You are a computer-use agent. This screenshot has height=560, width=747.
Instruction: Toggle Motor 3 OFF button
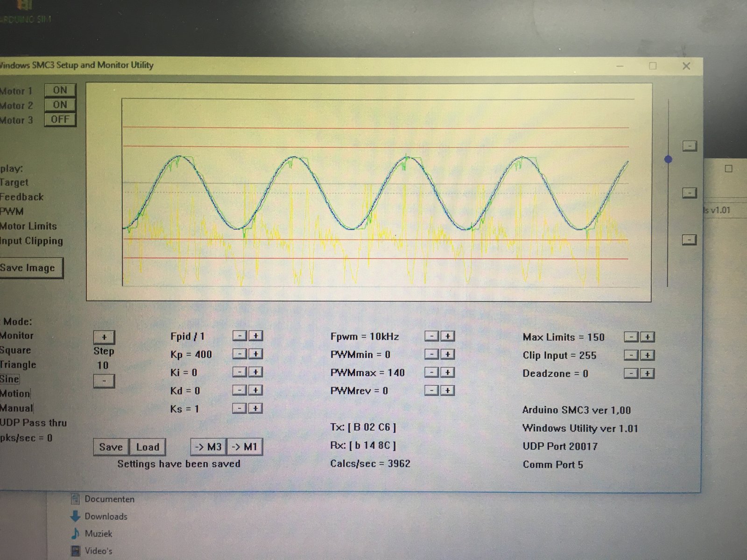tap(60, 119)
